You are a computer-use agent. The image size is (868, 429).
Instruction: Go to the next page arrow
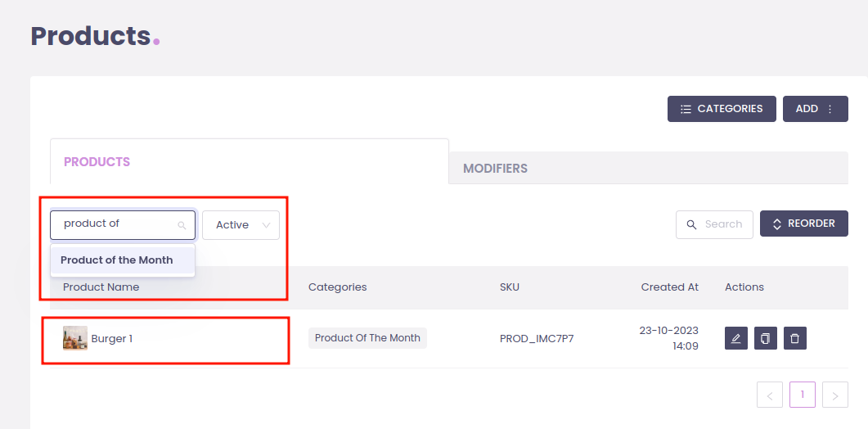[x=834, y=395]
